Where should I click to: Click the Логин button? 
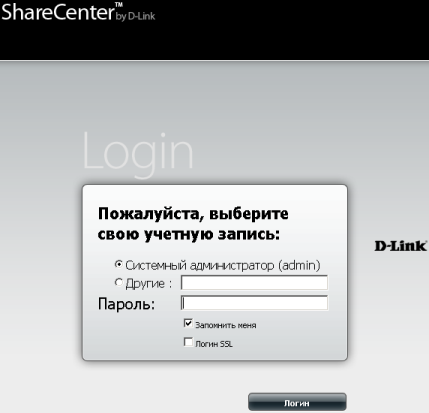point(297,402)
